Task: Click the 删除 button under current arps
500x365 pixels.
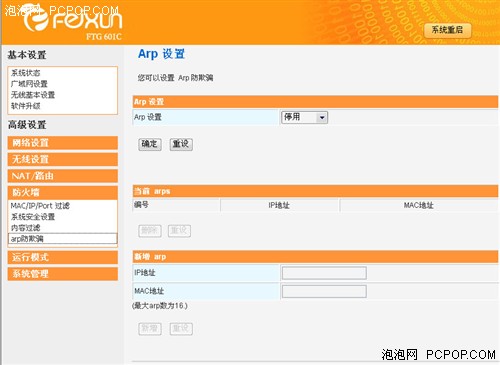Action: click(x=150, y=231)
